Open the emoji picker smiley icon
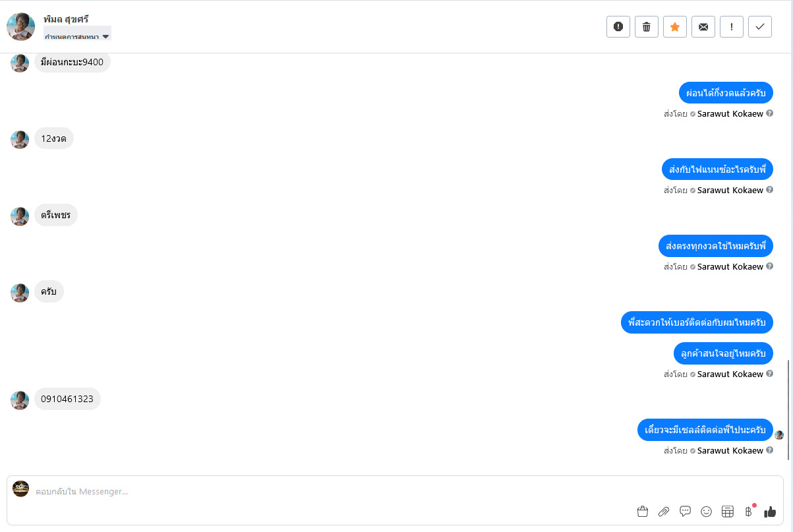The image size is (793, 532). click(x=706, y=512)
